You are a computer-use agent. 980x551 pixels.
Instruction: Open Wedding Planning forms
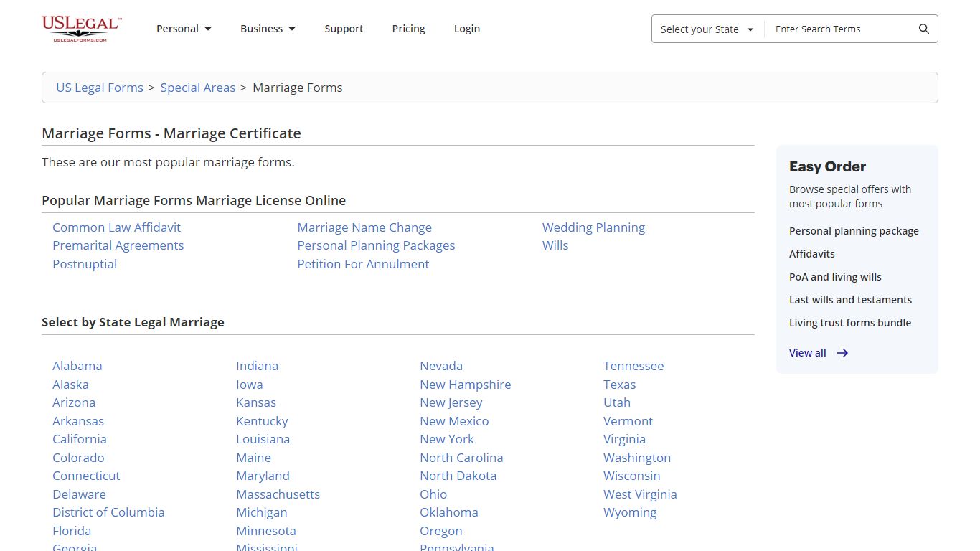tap(593, 227)
